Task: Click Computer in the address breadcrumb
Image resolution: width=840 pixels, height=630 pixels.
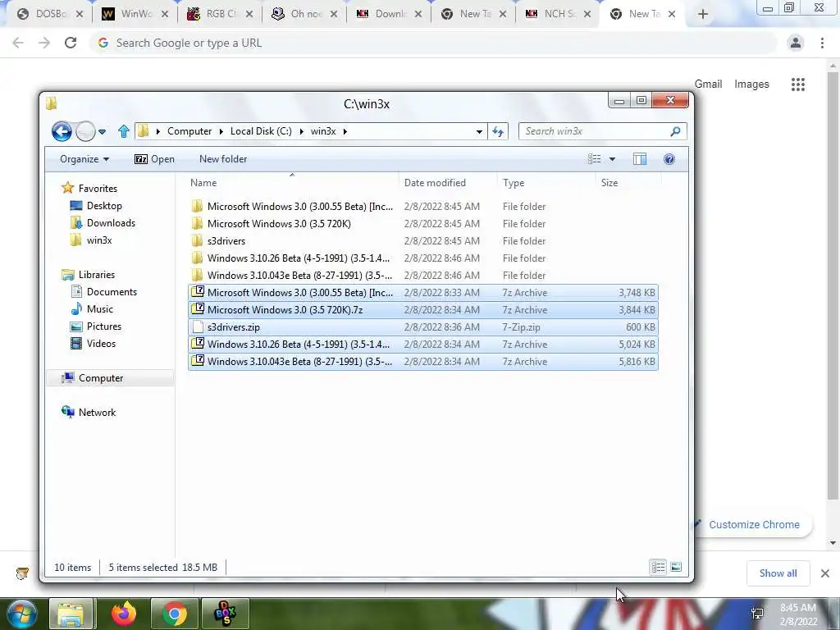Action: 189,131
